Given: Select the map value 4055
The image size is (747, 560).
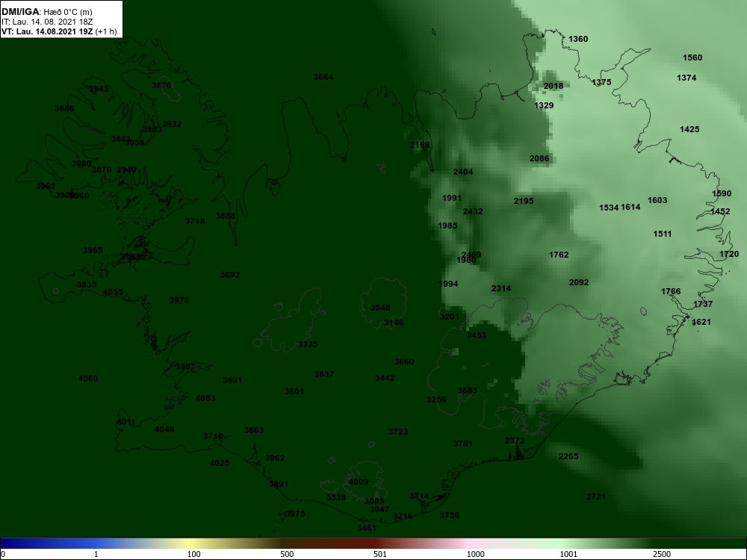Looking at the screenshot, I should pyautogui.click(x=113, y=293).
